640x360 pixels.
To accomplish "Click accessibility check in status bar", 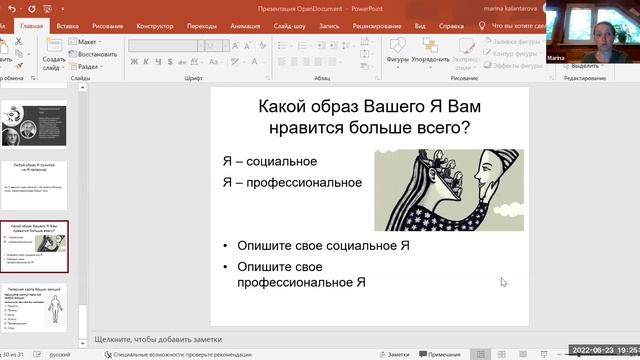I will tap(178, 354).
